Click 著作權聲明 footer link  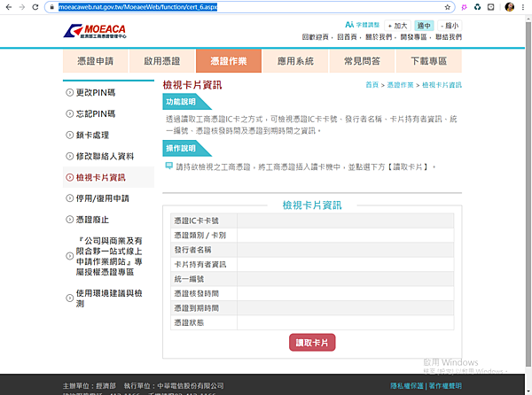pyautogui.click(x=445, y=386)
